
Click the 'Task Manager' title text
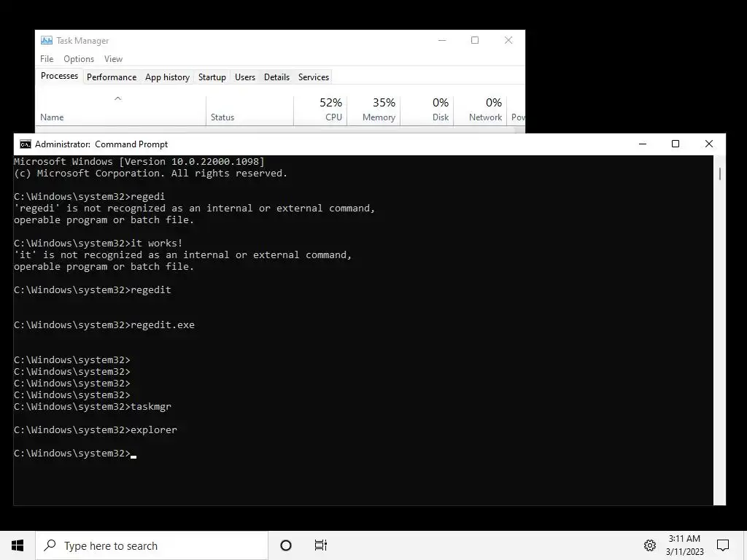click(82, 41)
